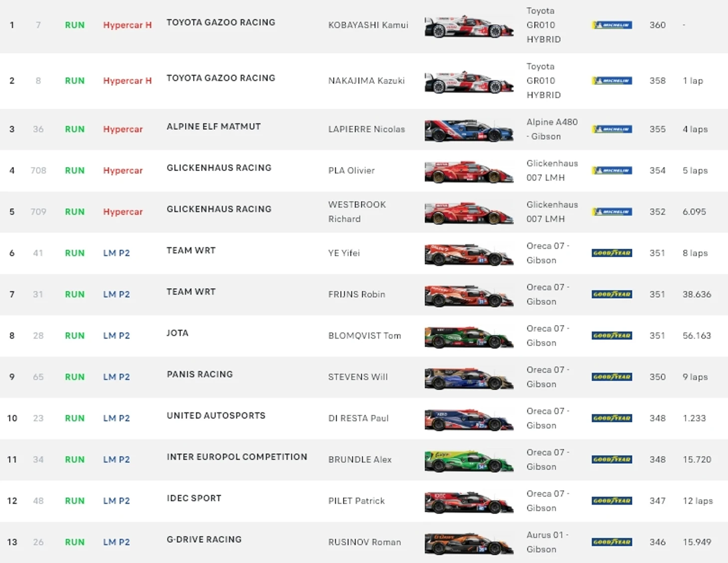
Task: Select the JOTA team name
Action: [178, 333]
